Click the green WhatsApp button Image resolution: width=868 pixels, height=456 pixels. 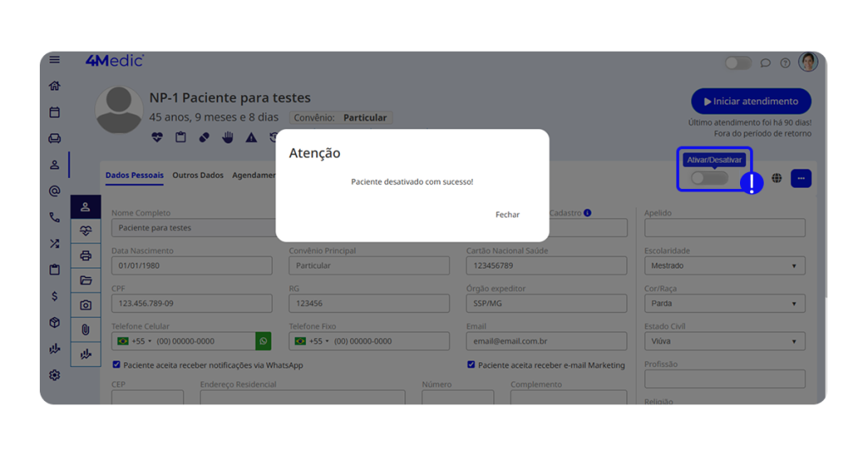[264, 341]
